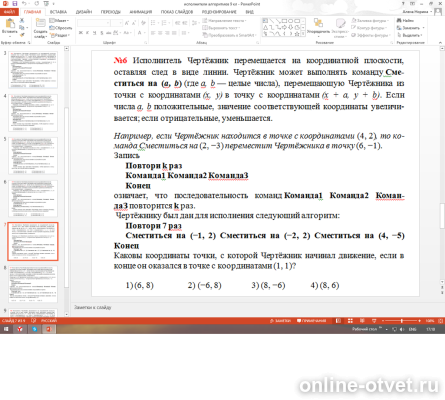
Task: Switch to Reading view in the status bar
Action: coord(362,321)
